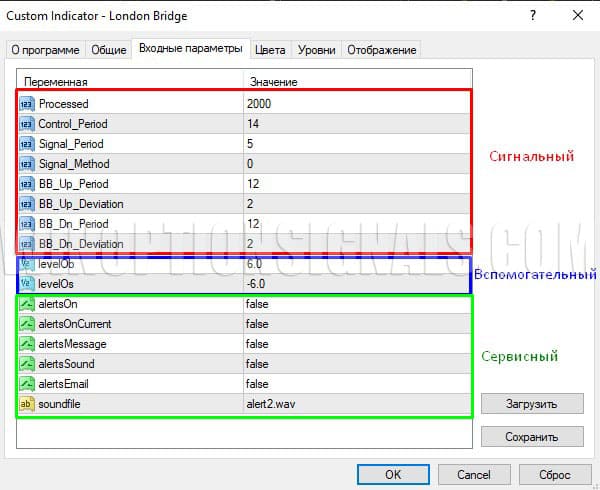Select the Signal_Method parameter icon
Image resolution: width=600 pixels, height=490 pixels.
pyautogui.click(x=27, y=164)
